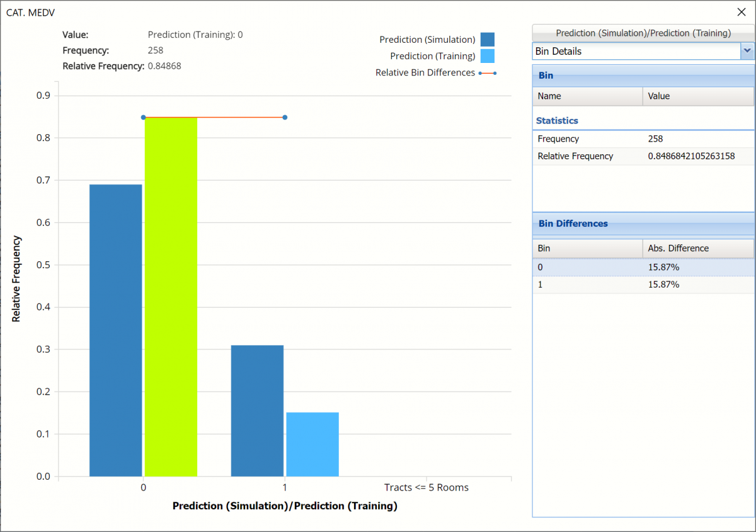Screen dimensions: 756x532
Task: Click right endpoint of relative bin difference line
Action: click(285, 117)
